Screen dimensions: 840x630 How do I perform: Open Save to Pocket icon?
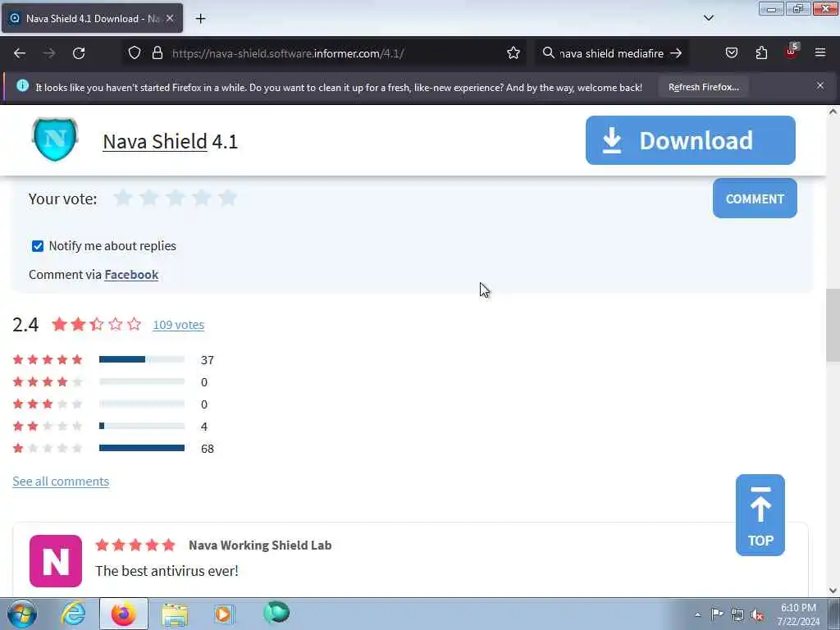coord(731,53)
